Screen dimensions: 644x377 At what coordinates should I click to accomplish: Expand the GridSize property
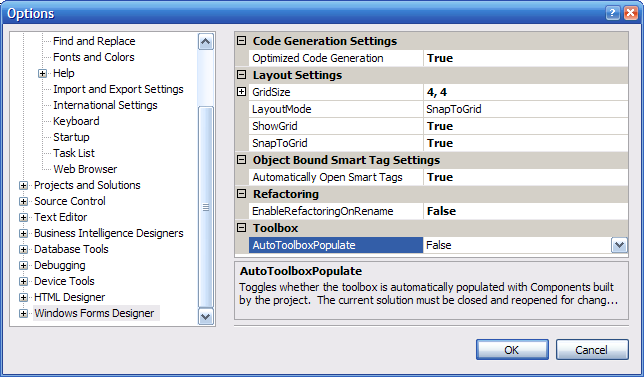[242, 92]
